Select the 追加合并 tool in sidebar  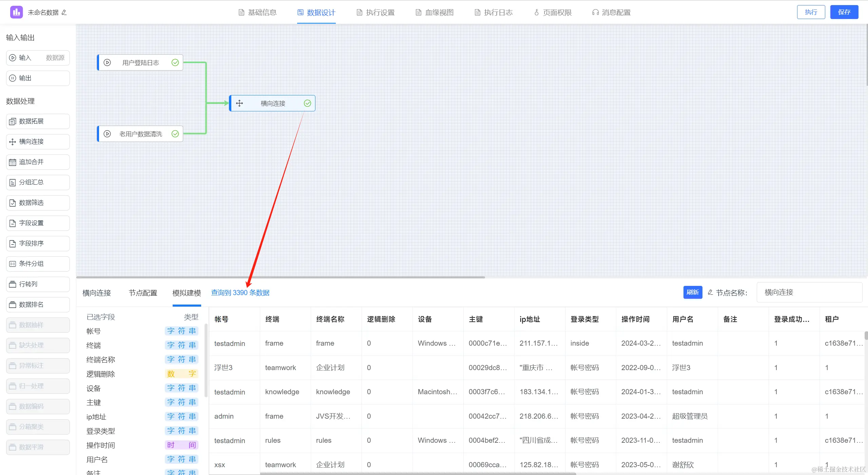[38, 162]
